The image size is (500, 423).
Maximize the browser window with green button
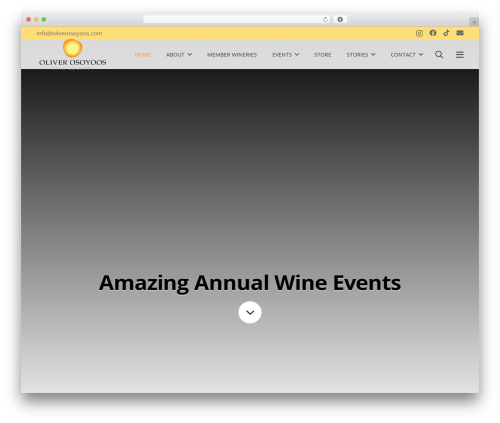[44, 19]
